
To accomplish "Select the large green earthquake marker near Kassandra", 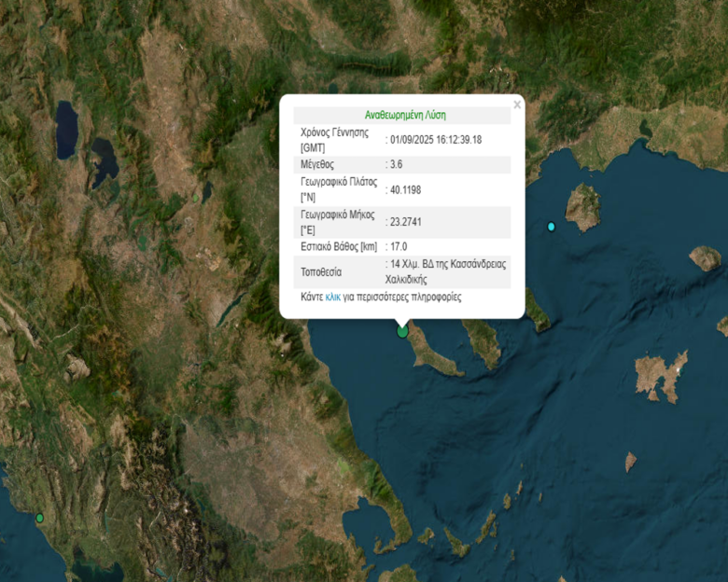I will (402, 331).
